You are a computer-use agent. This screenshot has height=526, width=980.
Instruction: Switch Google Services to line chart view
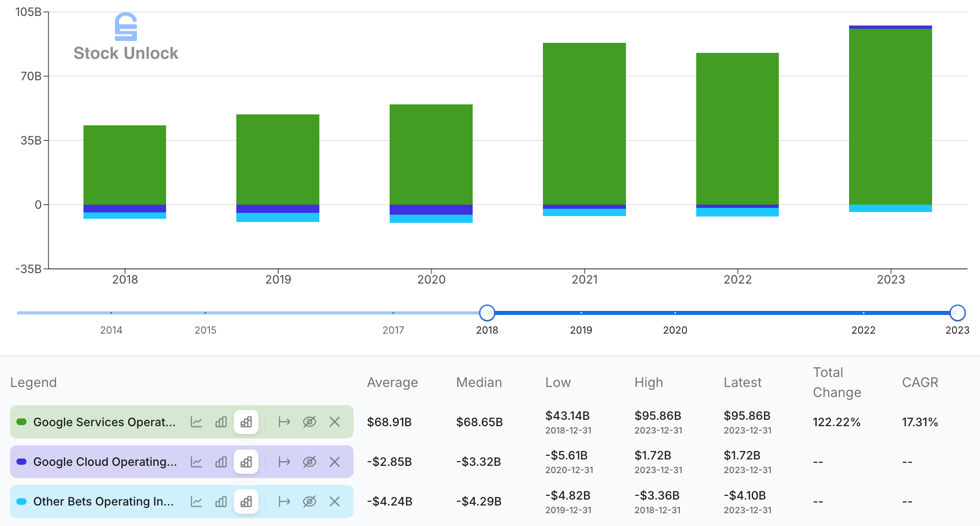tap(197, 422)
